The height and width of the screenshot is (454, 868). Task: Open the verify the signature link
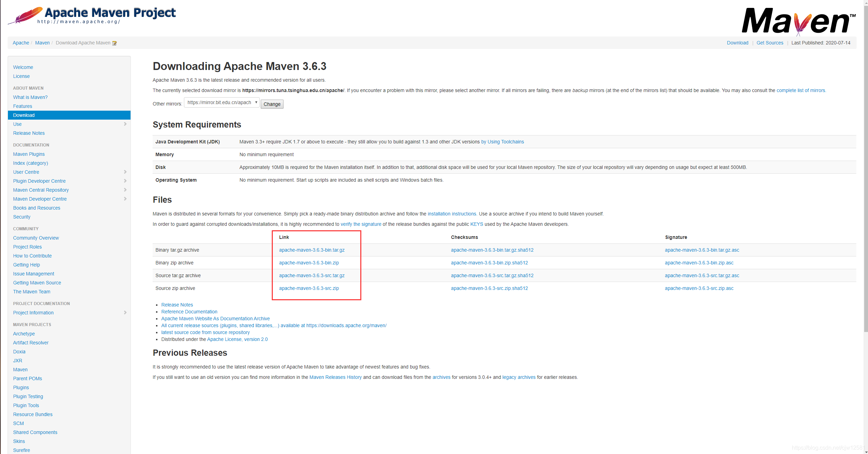click(361, 224)
